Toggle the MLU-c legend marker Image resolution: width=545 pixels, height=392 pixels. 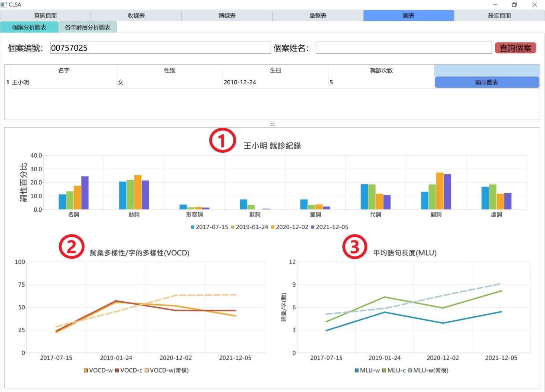[384, 370]
